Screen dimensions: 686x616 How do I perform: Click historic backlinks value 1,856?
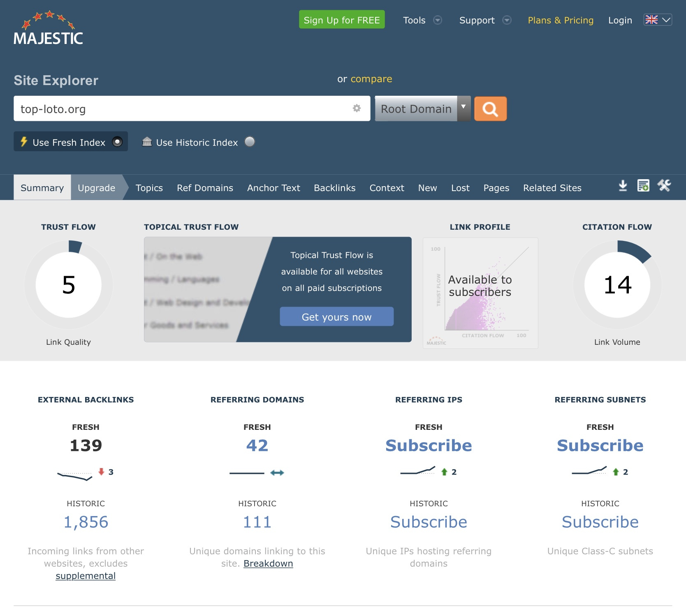[86, 522]
